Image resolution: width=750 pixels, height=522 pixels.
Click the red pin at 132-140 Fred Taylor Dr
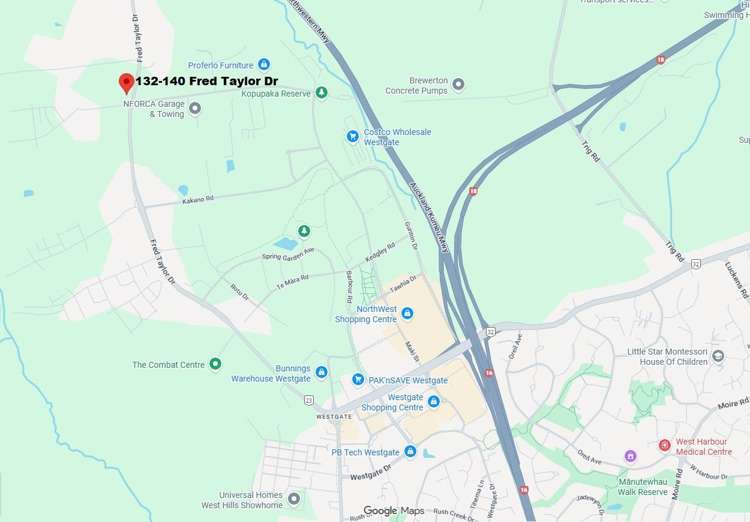126,84
